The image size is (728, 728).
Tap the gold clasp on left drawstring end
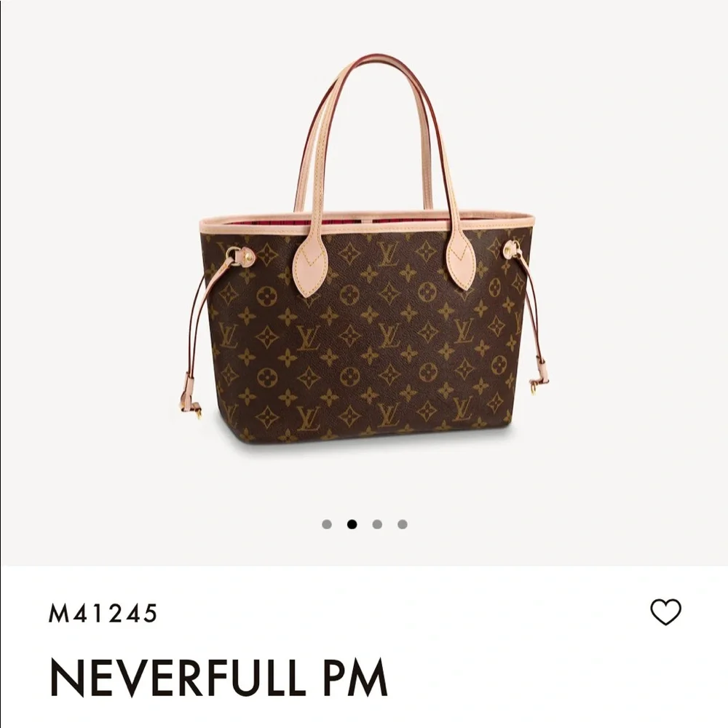(x=198, y=412)
